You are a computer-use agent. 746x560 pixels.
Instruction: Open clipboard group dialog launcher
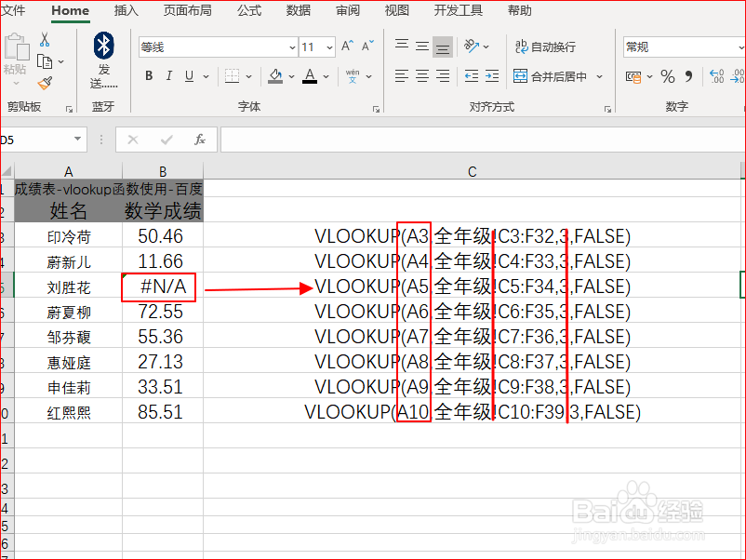70,110
